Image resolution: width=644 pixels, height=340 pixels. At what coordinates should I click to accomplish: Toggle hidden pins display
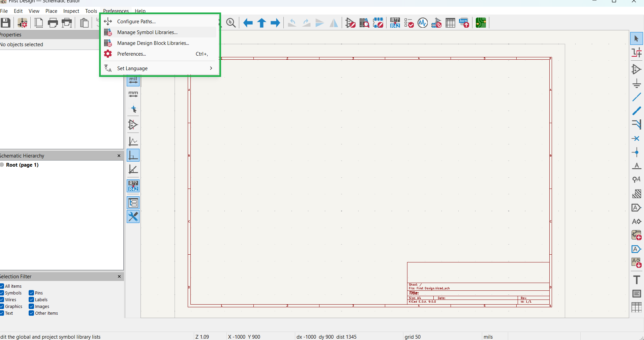coord(133,124)
